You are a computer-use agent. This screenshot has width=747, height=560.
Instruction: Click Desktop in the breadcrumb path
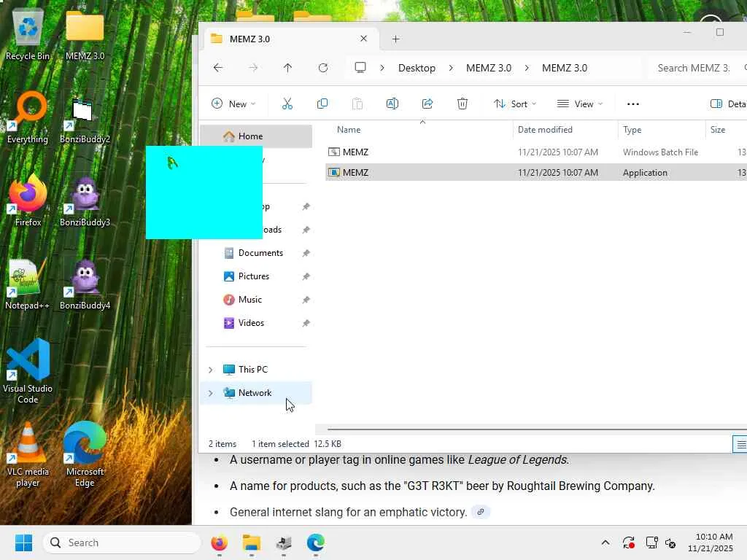pyautogui.click(x=417, y=68)
